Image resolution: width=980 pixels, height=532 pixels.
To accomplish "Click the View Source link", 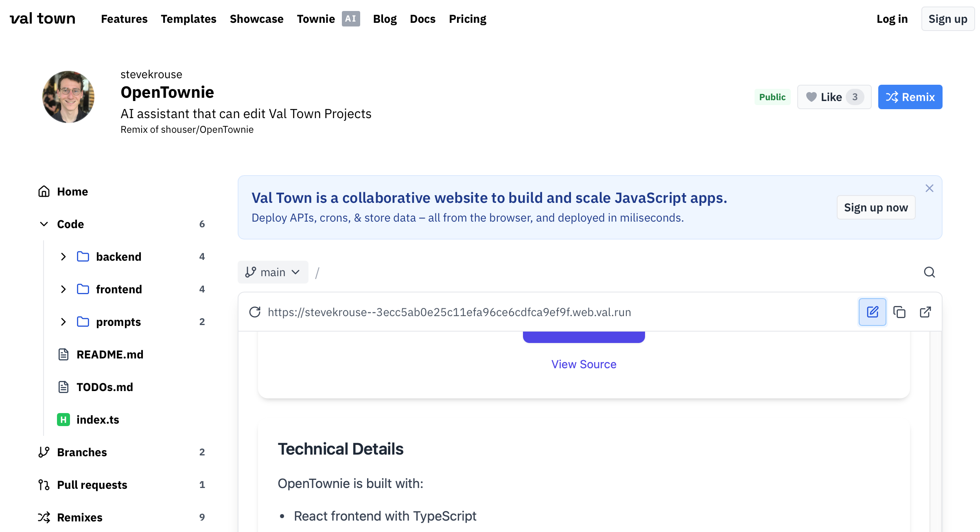I will (x=584, y=364).
